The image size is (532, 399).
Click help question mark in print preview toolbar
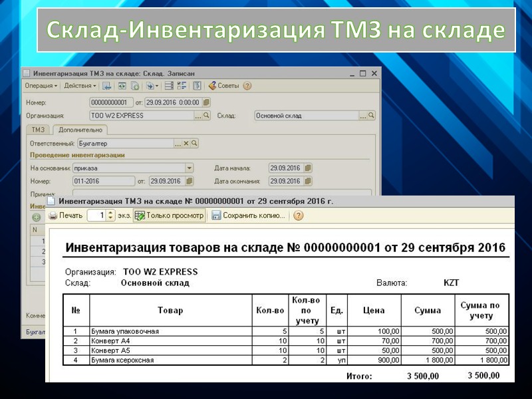298,215
